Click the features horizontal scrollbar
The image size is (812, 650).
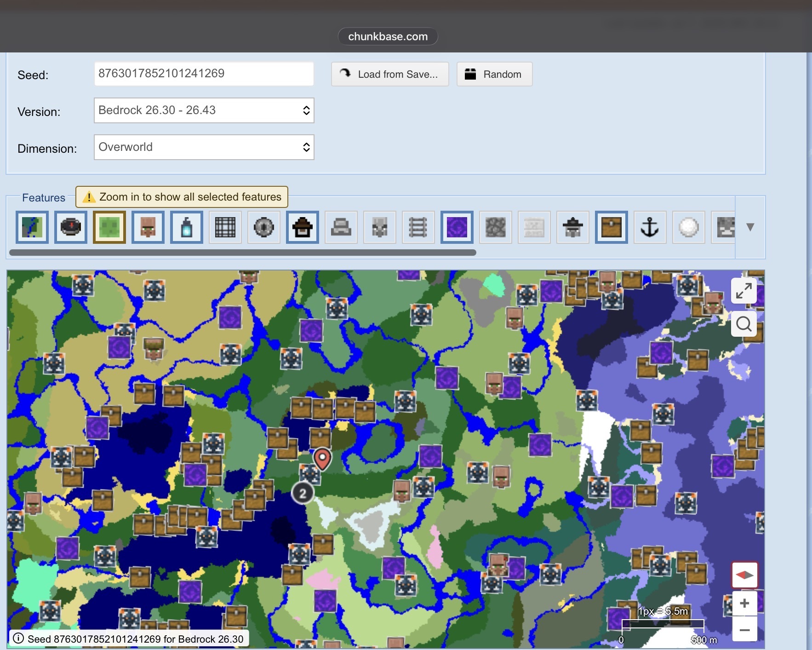[x=243, y=253]
